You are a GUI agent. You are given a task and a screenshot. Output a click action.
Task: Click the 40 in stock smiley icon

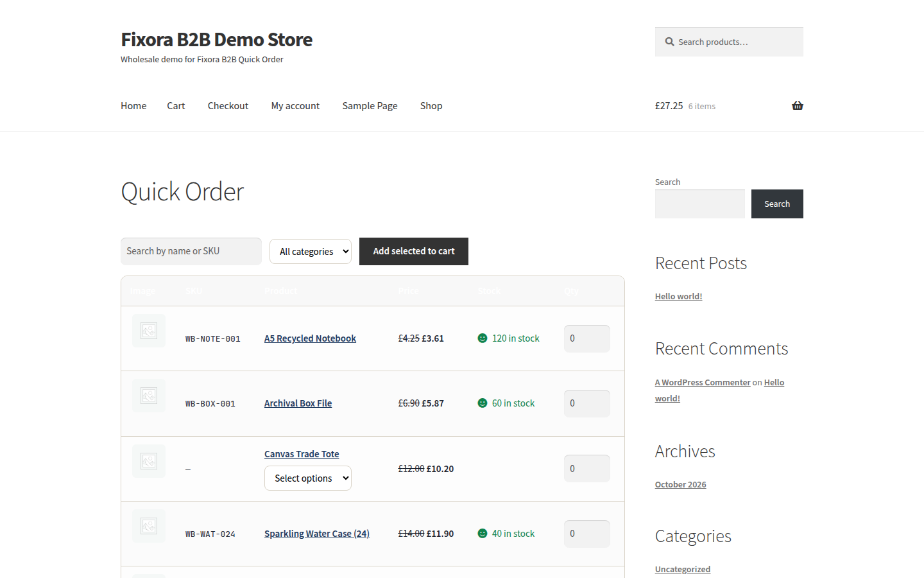(x=483, y=533)
